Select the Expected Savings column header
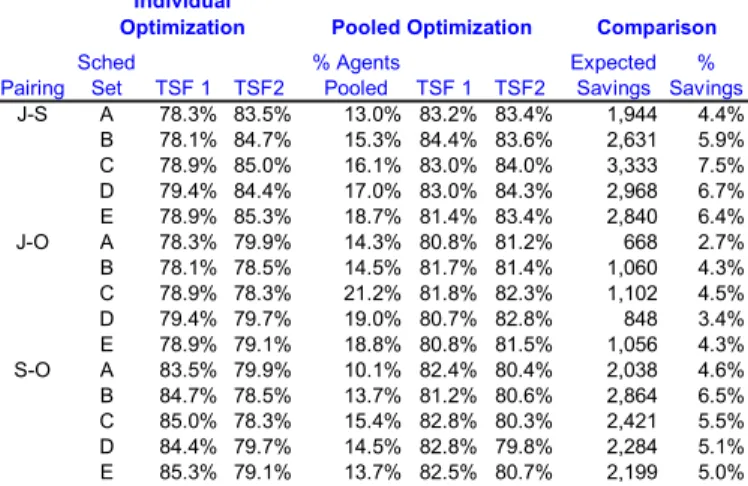This screenshot has height=486, width=748. pyautogui.click(x=613, y=75)
